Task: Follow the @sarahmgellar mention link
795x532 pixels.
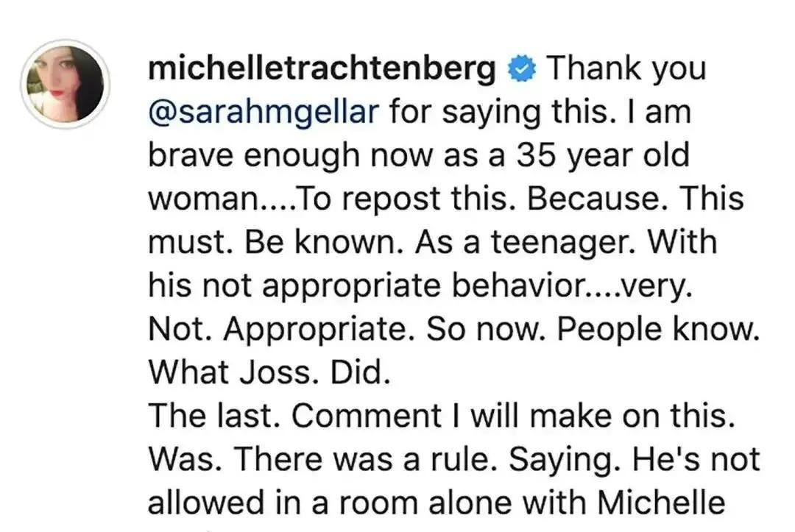Action: [264, 112]
